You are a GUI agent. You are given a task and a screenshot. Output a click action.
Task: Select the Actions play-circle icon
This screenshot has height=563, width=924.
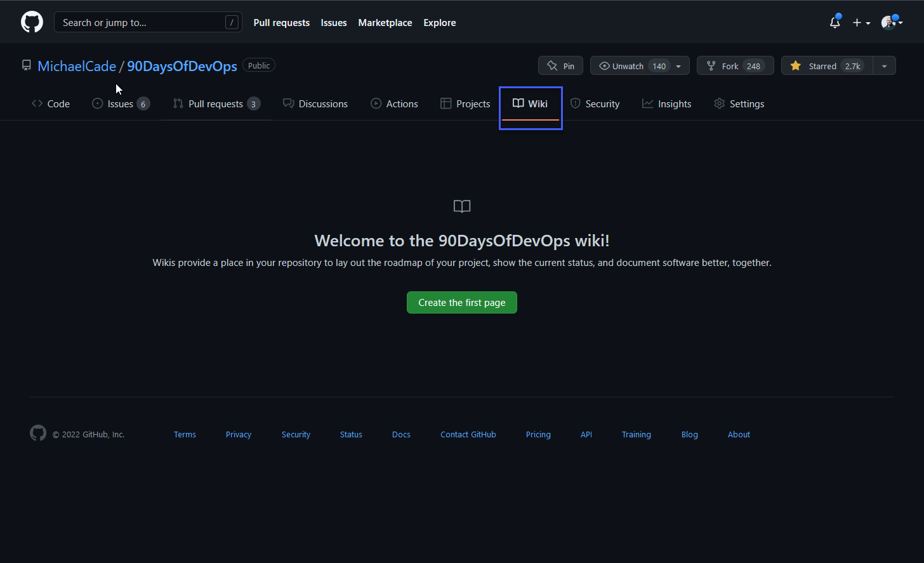(375, 103)
